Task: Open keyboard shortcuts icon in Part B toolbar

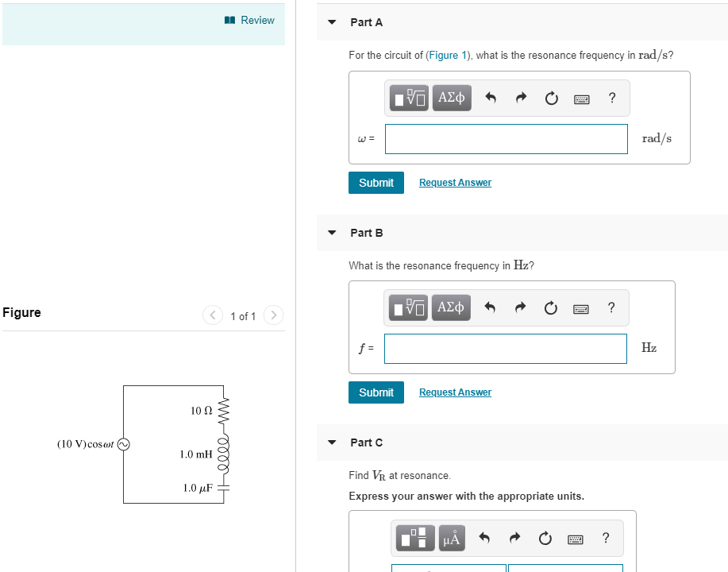Action: point(580,307)
